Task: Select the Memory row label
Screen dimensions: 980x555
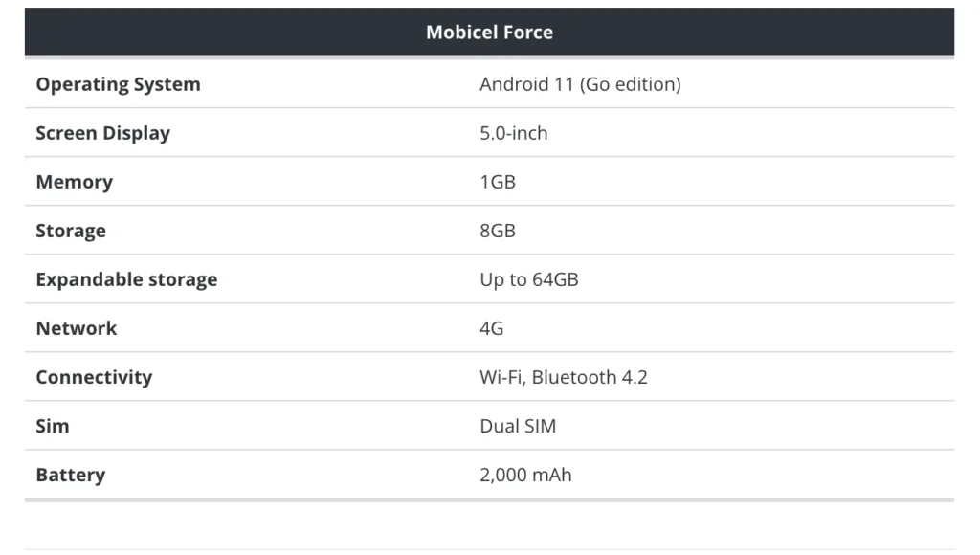Action: pyautogui.click(x=75, y=182)
